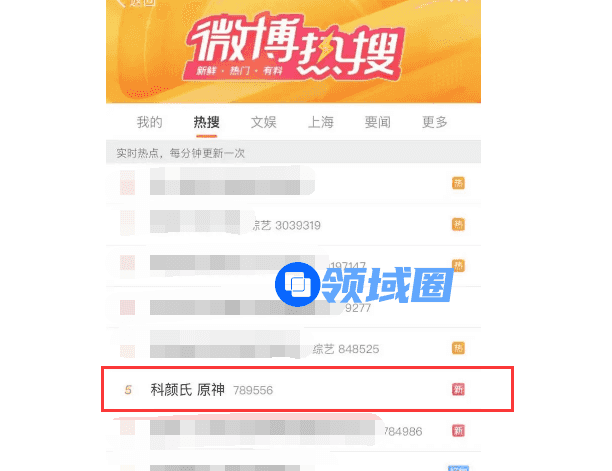
Task: Click the 热 badge beside 综艺 3039319
Action: pyautogui.click(x=458, y=224)
